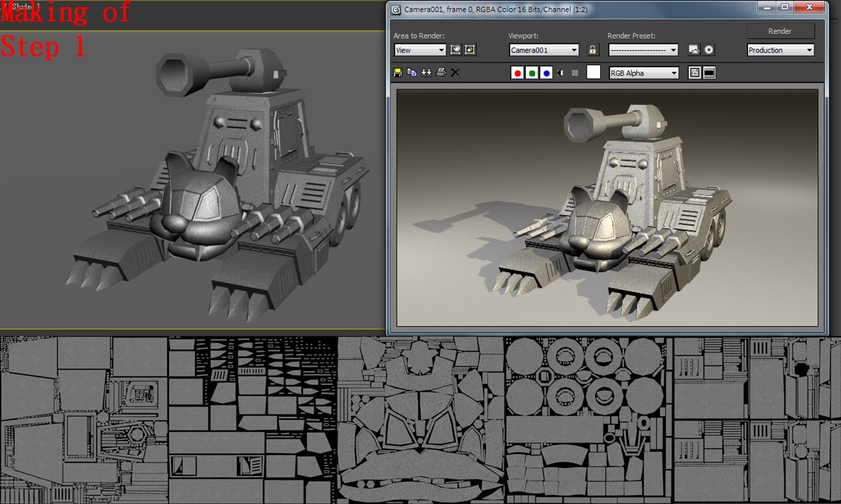The height and width of the screenshot is (504, 841).
Task: Open Environment and Effects dialog icon
Action: [x=709, y=50]
